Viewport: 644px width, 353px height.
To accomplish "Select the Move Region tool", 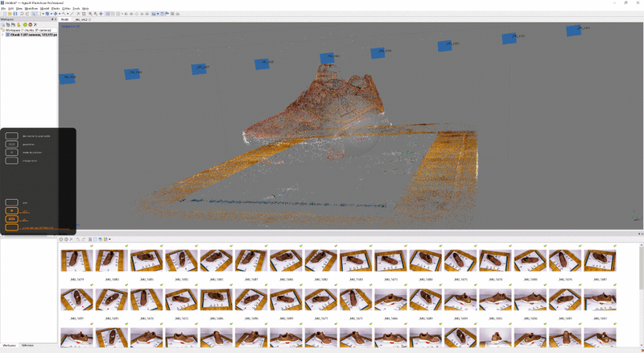I will coord(47,14).
